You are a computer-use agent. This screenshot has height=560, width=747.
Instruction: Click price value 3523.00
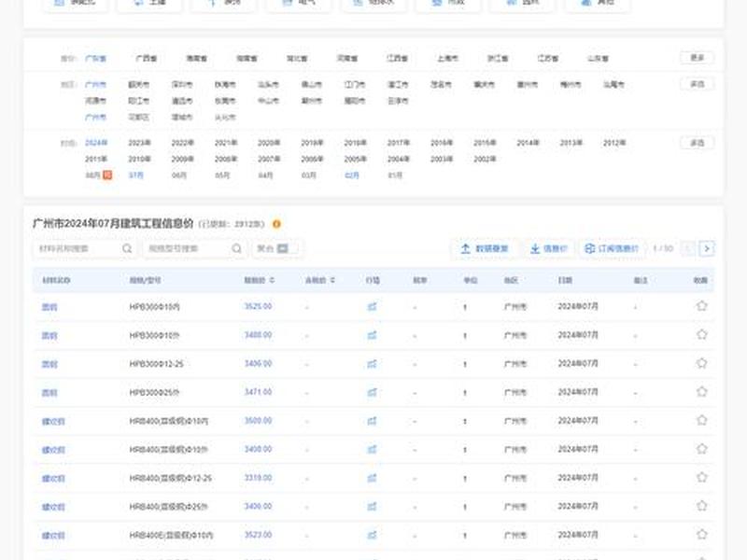coord(258,535)
